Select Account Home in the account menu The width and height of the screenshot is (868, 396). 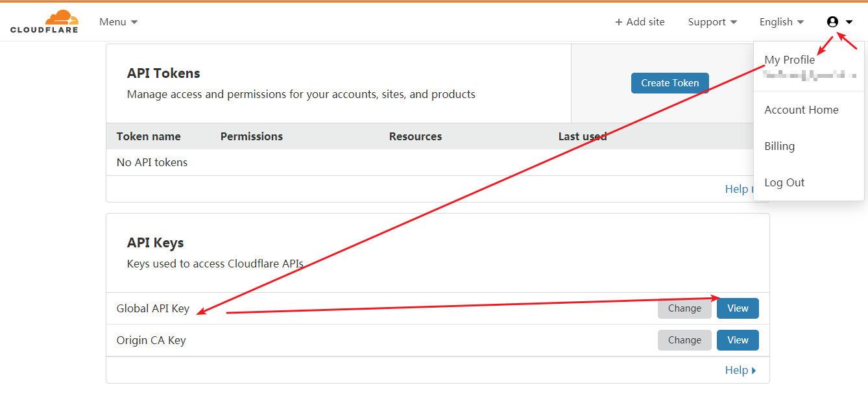tap(801, 110)
